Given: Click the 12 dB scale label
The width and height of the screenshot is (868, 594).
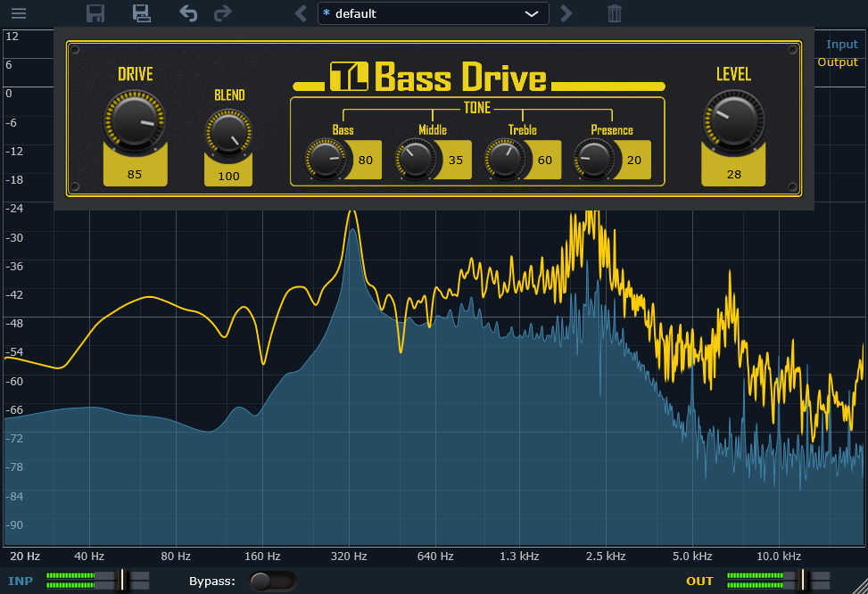Looking at the screenshot, I should 12,37.
